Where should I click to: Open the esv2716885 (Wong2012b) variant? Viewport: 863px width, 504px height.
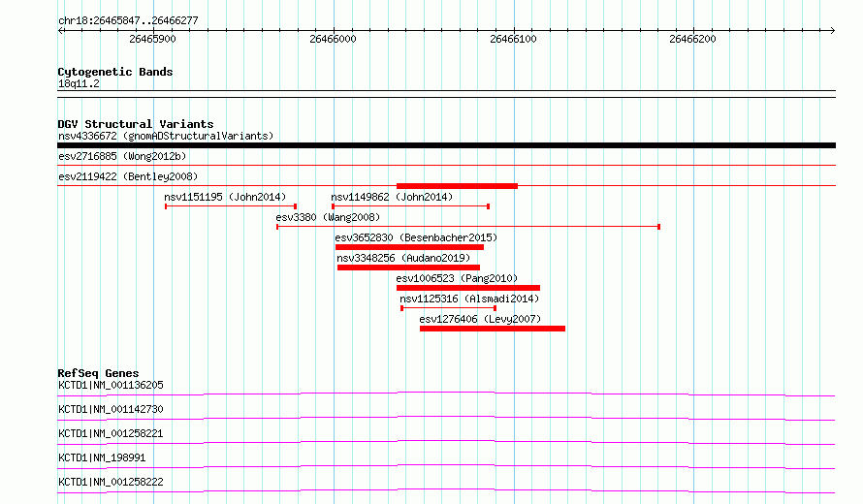coord(122,156)
